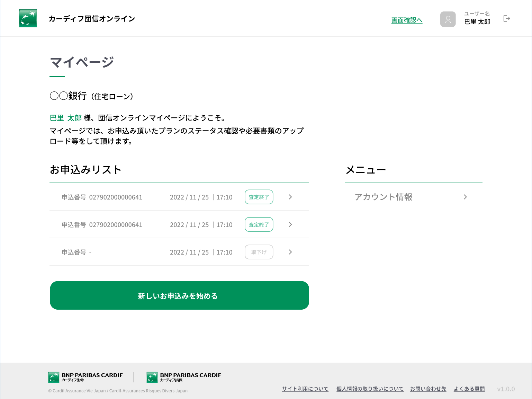Open 個人情報の取り扱いについて footer link
532x399 pixels.
coord(370,389)
